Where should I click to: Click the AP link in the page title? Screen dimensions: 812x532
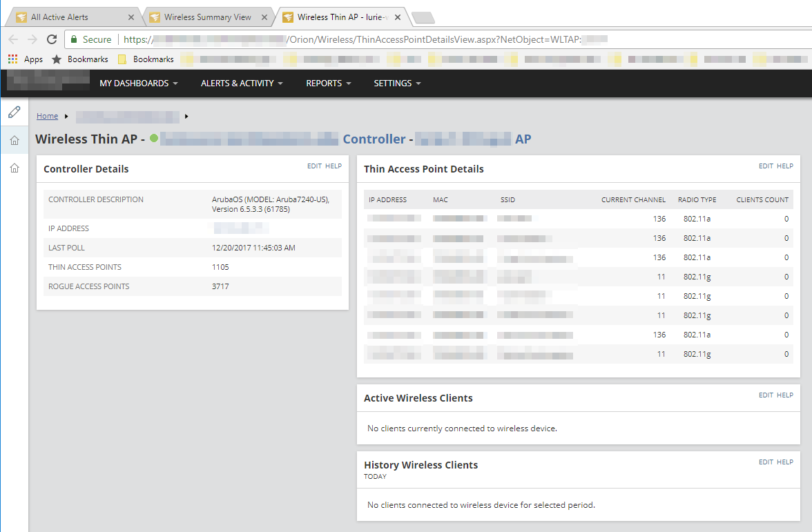[523, 139]
